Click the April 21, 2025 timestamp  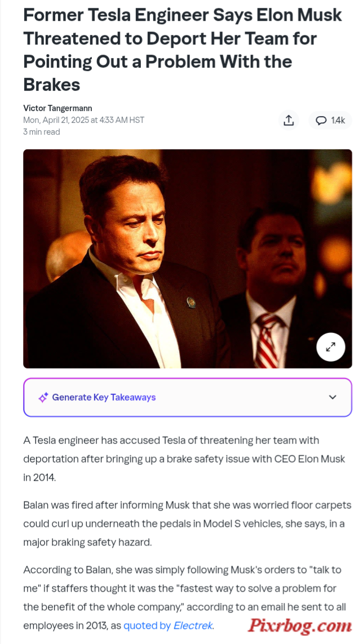[84, 120]
